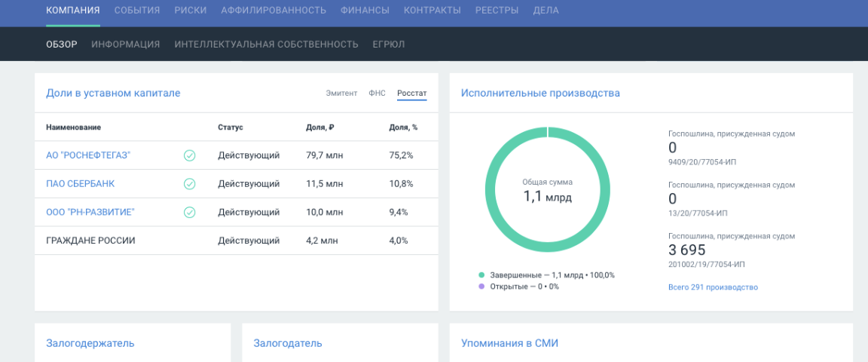868x362 pixels.
Task: Switch to the КОНТРАКТЫ tab
Action: [432, 10]
